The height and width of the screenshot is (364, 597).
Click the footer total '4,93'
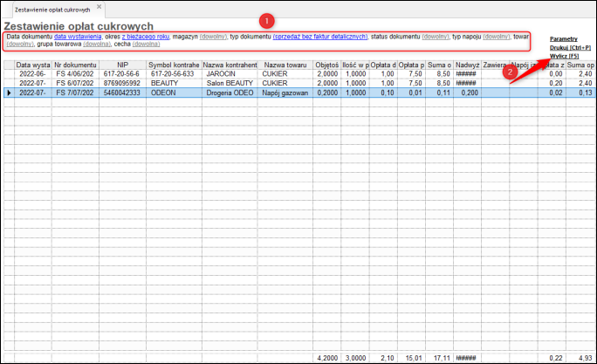coord(580,358)
